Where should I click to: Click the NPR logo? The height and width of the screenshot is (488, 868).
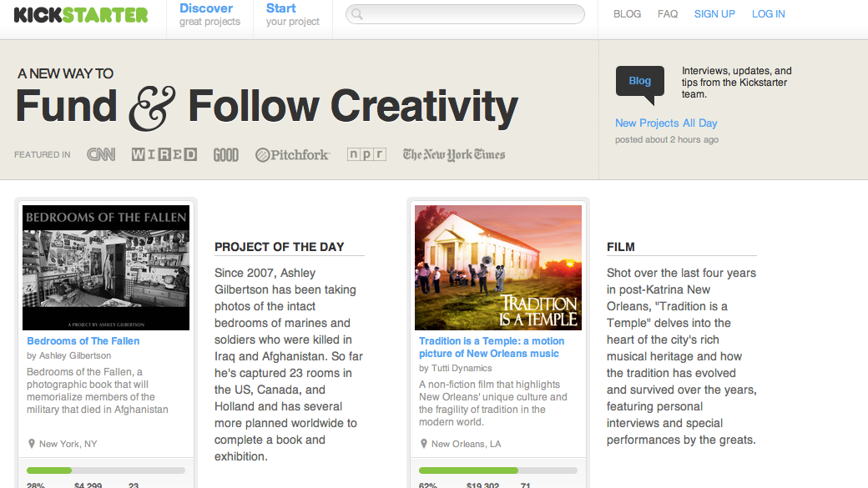(x=366, y=154)
